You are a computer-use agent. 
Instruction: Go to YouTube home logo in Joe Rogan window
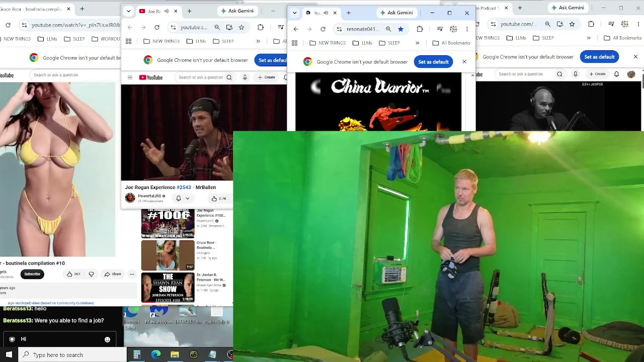click(151, 77)
